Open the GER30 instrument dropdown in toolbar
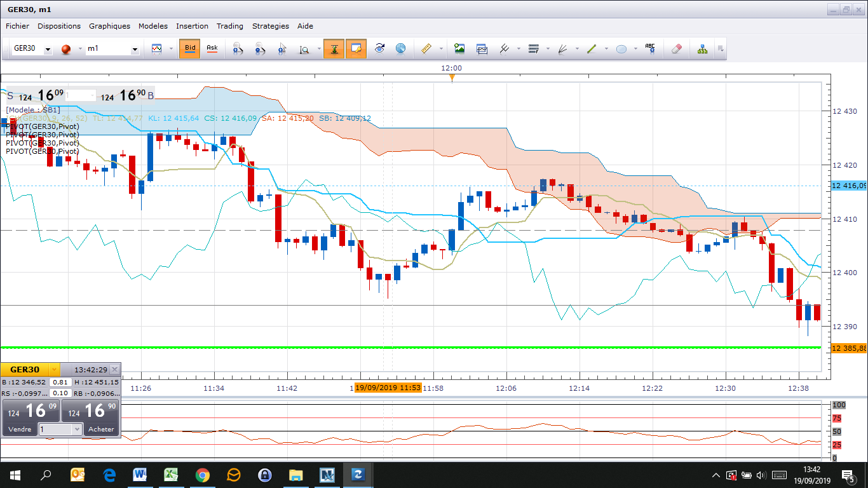 48,50
